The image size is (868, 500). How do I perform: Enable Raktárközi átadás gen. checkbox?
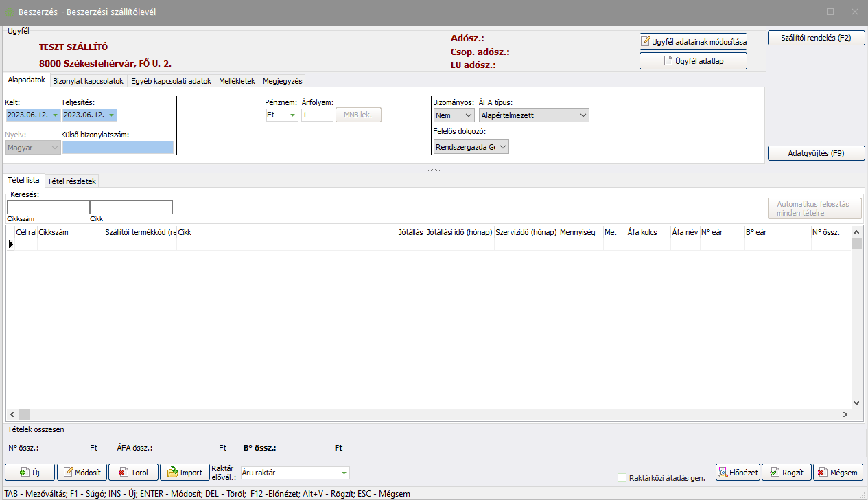[x=622, y=478]
